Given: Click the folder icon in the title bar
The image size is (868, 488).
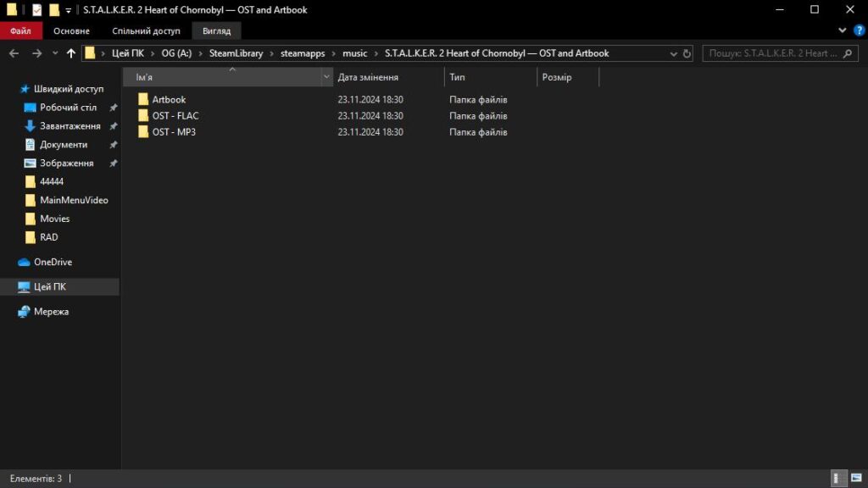Looking at the screenshot, I should click(x=12, y=9).
